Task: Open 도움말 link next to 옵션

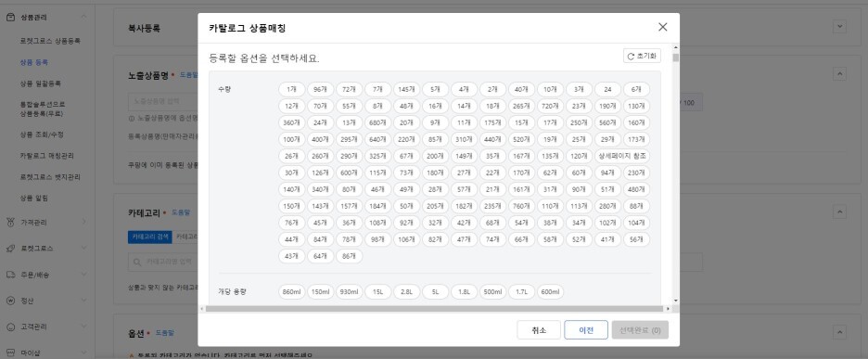Action: [164, 333]
